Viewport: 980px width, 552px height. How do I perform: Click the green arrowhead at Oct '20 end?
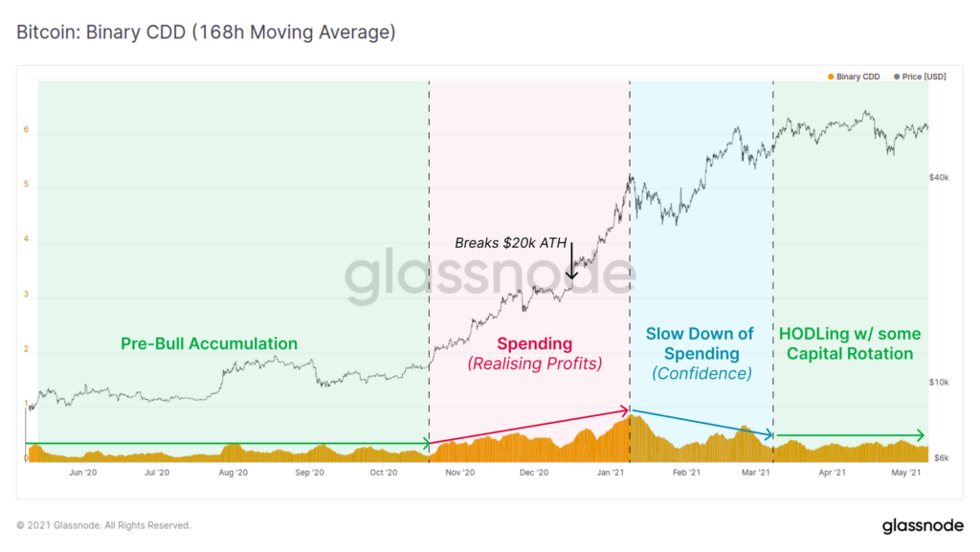pos(426,444)
